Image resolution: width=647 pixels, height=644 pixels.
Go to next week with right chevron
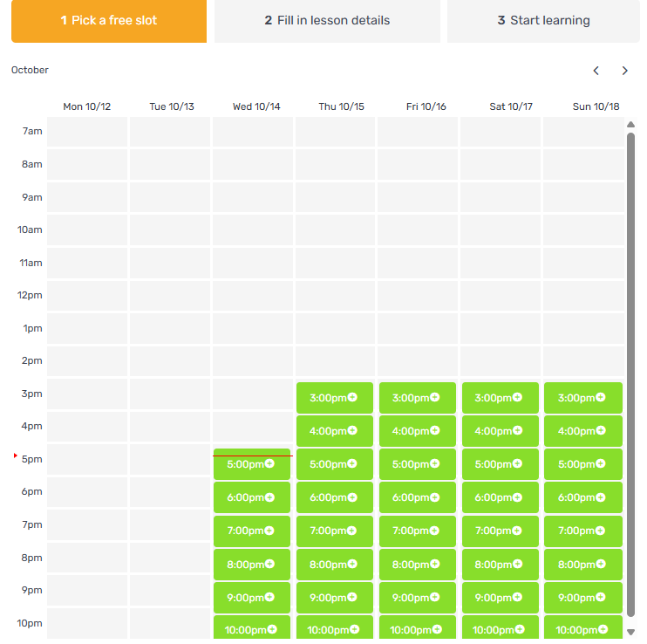(x=624, y=71)
